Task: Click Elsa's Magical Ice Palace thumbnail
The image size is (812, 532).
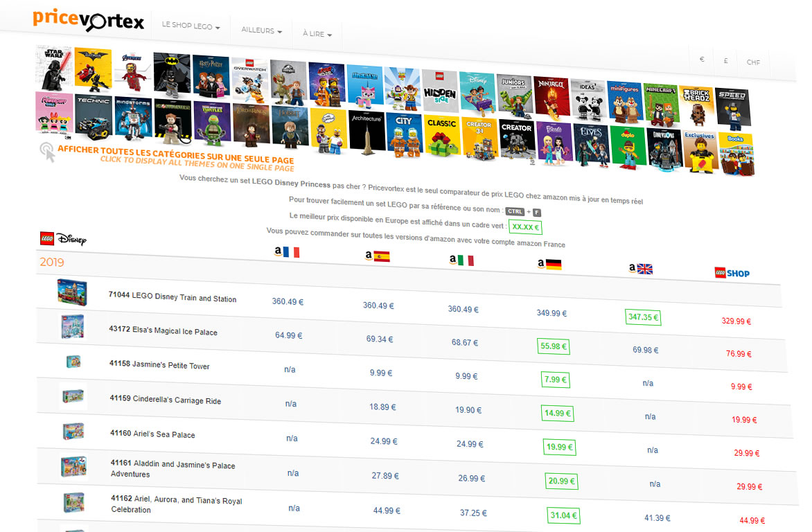Action: pos(72,326)
